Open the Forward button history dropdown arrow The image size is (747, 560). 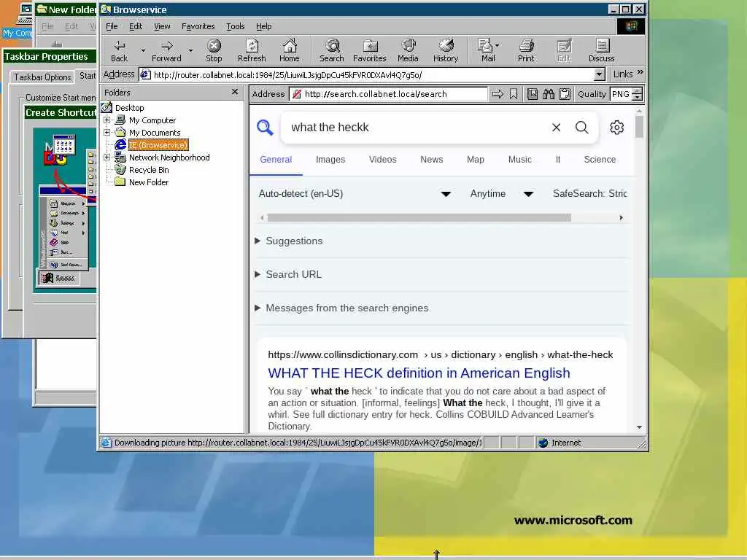pyautogui.click(x=190, y=50)
